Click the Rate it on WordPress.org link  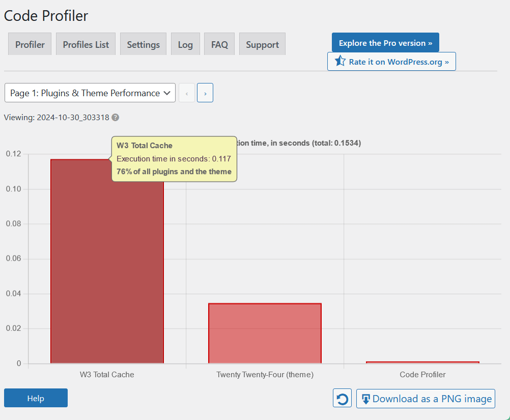click(x=391, y=61)
